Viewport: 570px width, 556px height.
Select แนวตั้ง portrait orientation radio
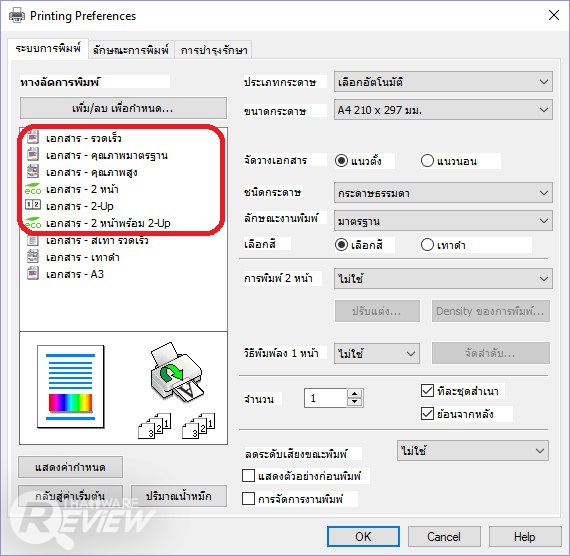pyautogui.click(x=341, y=160)
